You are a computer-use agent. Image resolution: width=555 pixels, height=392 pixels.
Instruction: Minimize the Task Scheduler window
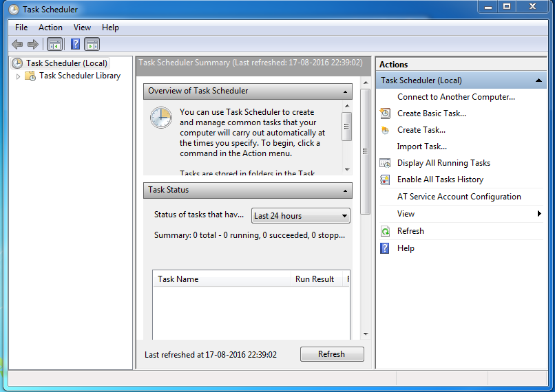pos(488,6)
